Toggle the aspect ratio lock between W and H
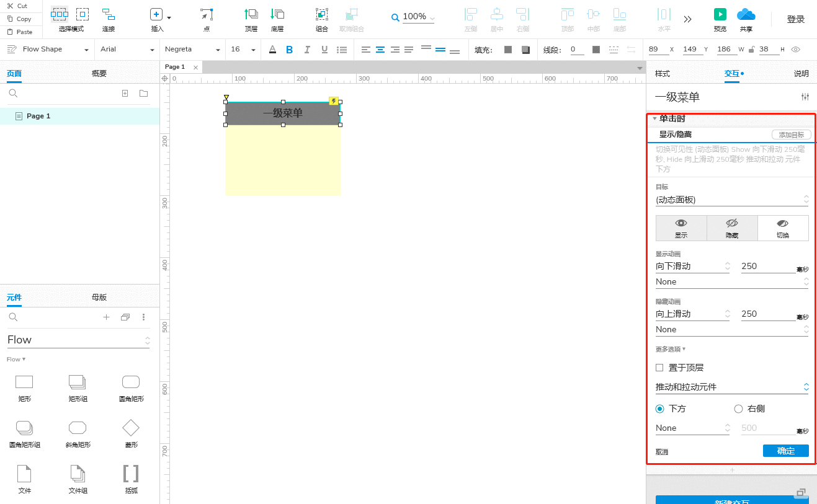817x504 pixels. pos(752,50)
